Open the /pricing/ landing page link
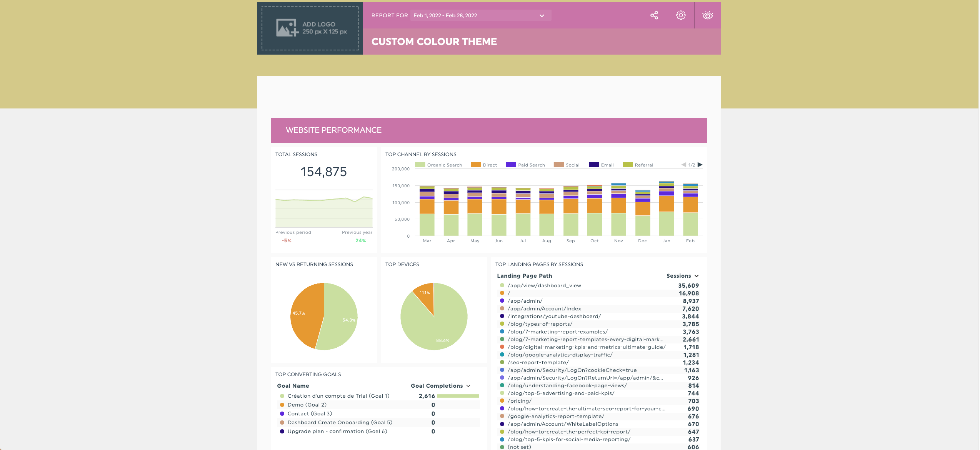The height and width of the screenshot is (450, 980). 520,401
